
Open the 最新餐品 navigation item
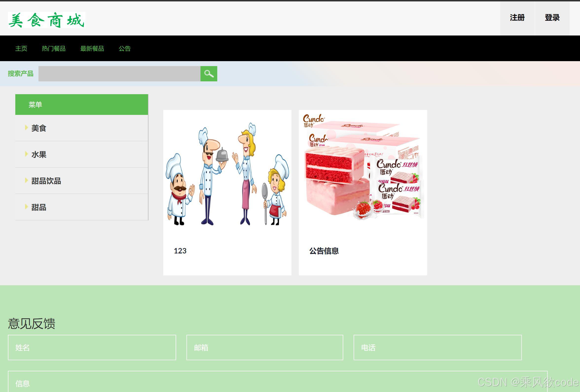(92, 49)
